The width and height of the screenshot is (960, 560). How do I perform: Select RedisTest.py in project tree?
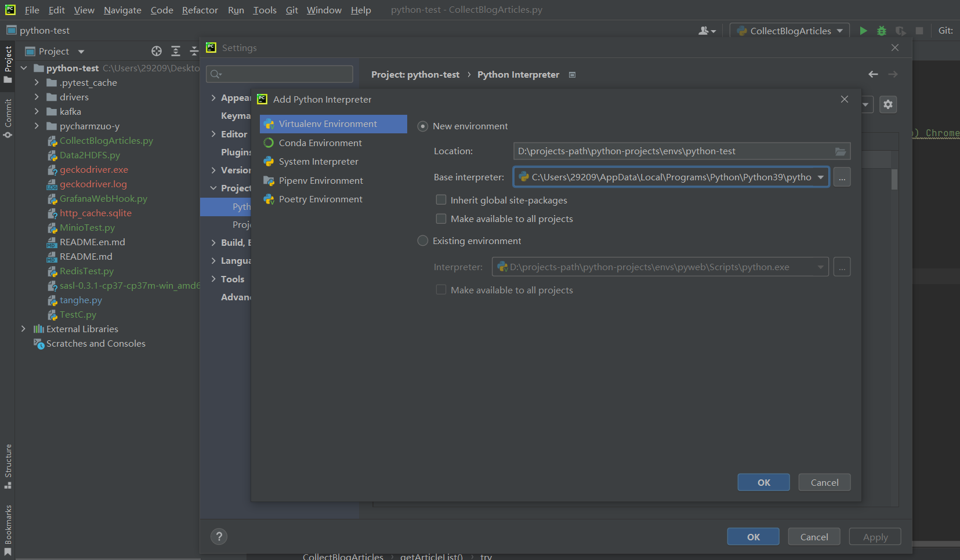coord(86,271)
